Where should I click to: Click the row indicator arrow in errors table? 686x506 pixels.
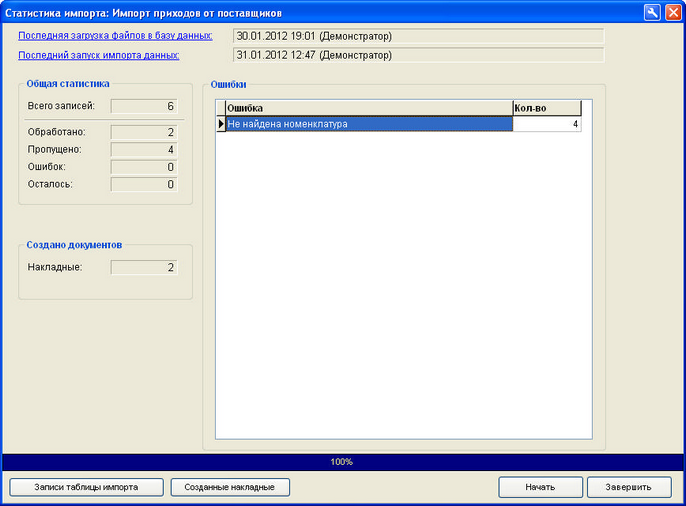tap(221, 124)
